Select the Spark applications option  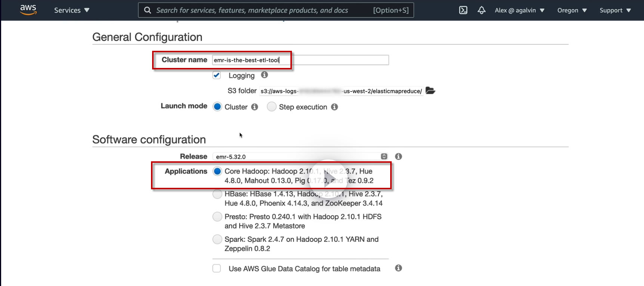pos(217,239)
